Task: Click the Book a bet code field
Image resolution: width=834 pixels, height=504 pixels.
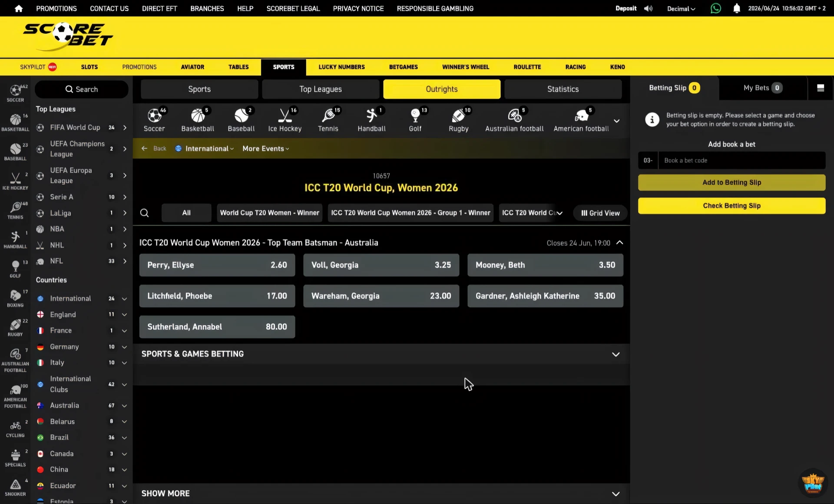Action: (x=742, y=160)
